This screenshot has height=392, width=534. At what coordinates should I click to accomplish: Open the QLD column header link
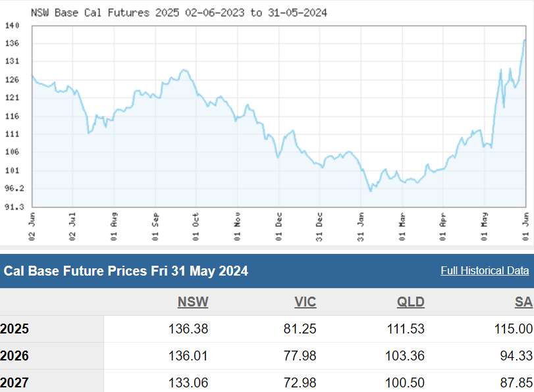coord(411,302)
